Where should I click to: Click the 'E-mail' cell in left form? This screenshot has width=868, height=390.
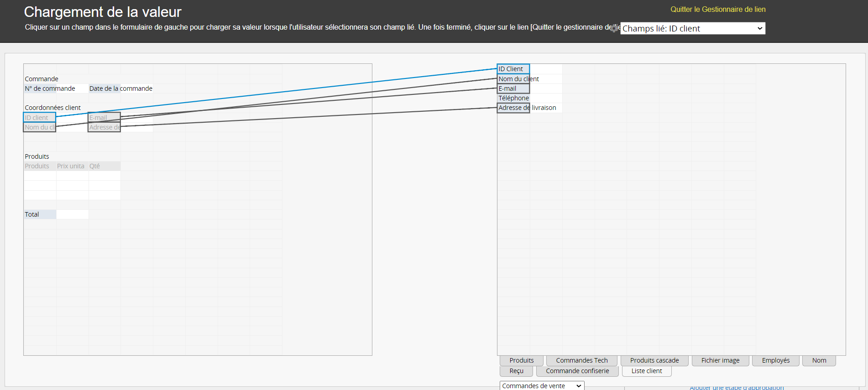(104, 118)
